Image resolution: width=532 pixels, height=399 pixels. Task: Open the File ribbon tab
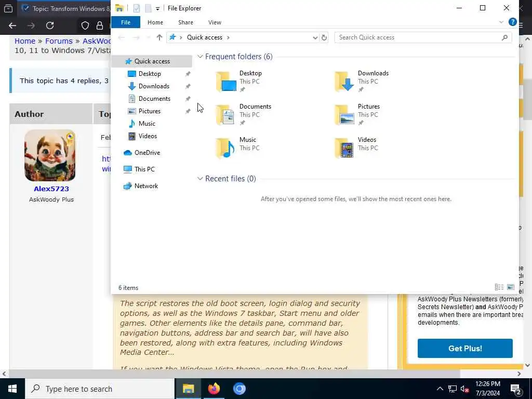point(126,22)
